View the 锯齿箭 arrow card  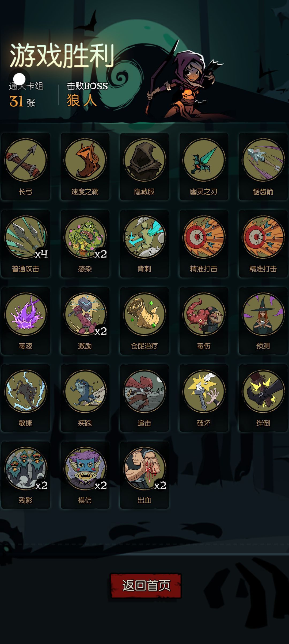pyautogui.click(x=263, y=160)
